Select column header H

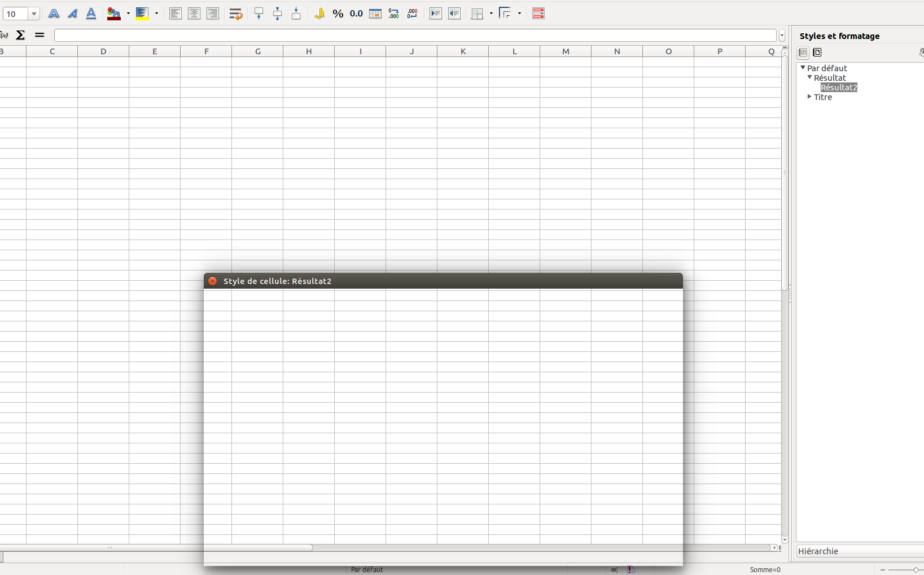[309, 51]
